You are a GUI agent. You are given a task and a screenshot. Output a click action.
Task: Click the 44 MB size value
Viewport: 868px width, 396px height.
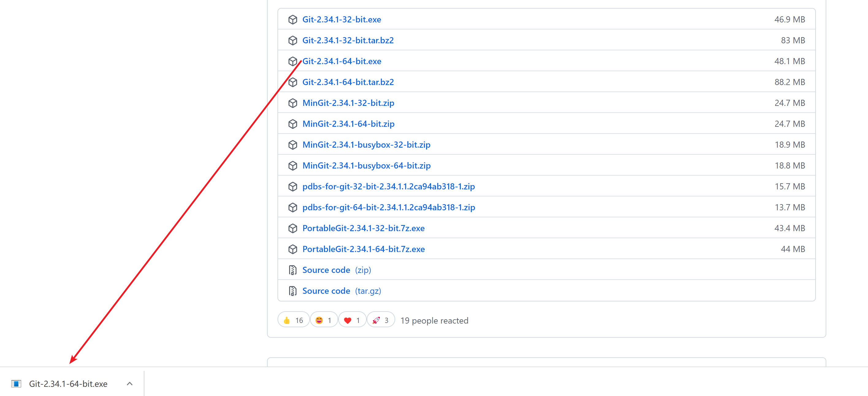[793, 249]
